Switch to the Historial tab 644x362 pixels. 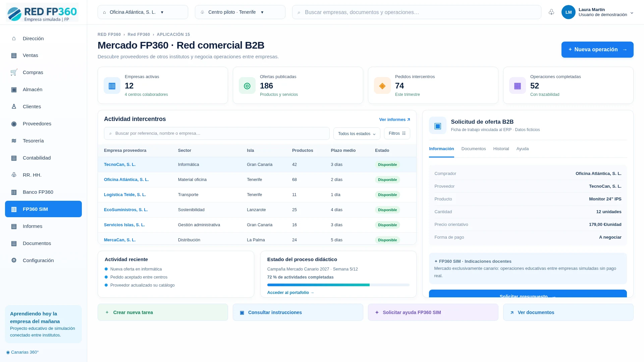[501, 149]
